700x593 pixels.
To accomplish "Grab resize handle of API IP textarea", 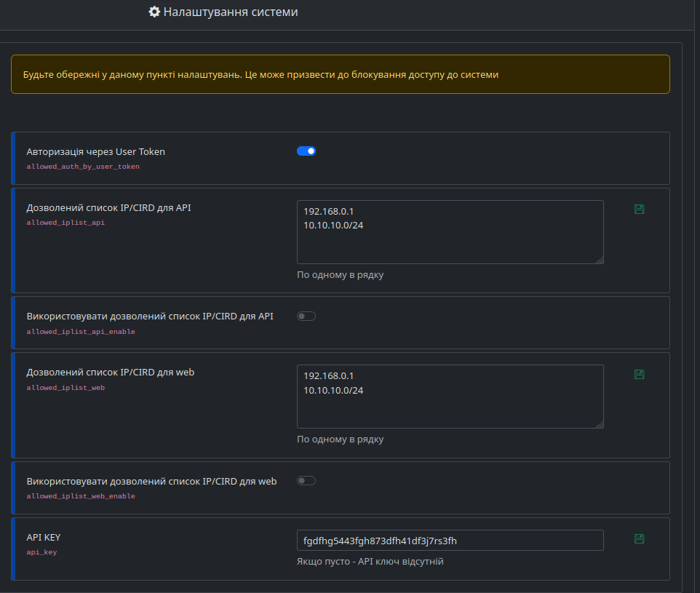I will click(x=600, y=260).
